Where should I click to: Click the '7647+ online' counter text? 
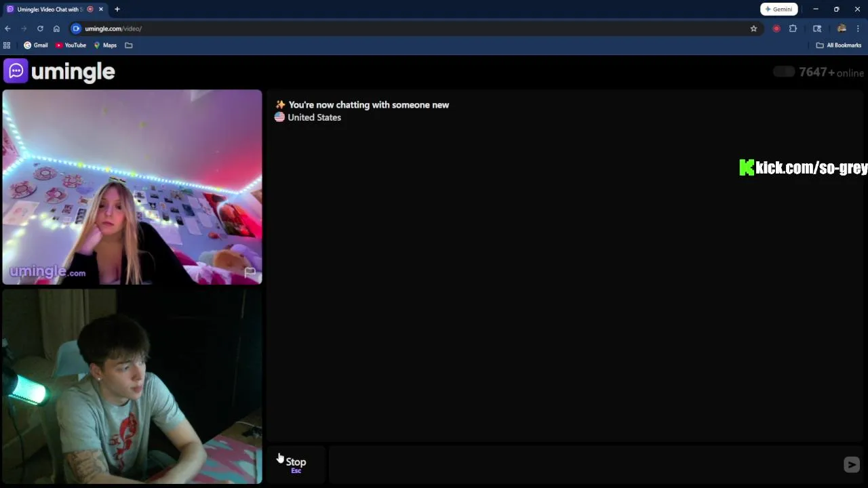(831, 73)
